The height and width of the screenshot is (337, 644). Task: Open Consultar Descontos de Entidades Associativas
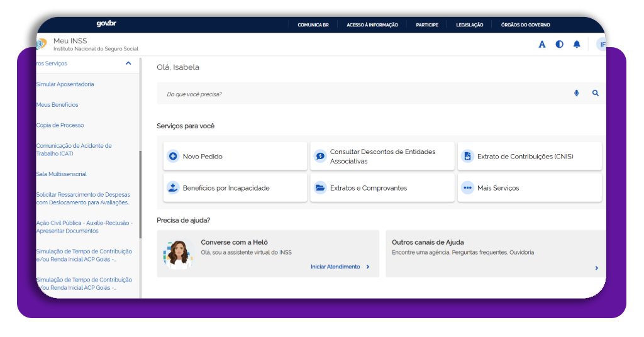(382, 156)
